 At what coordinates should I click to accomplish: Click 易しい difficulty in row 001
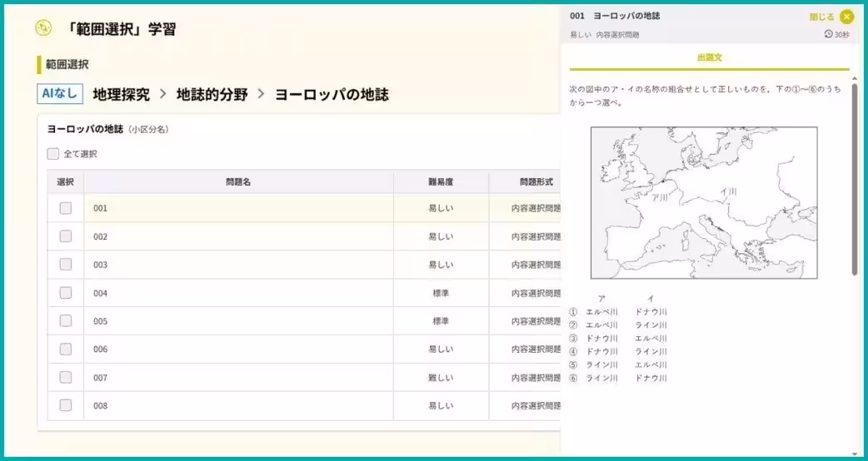[441, 208]
